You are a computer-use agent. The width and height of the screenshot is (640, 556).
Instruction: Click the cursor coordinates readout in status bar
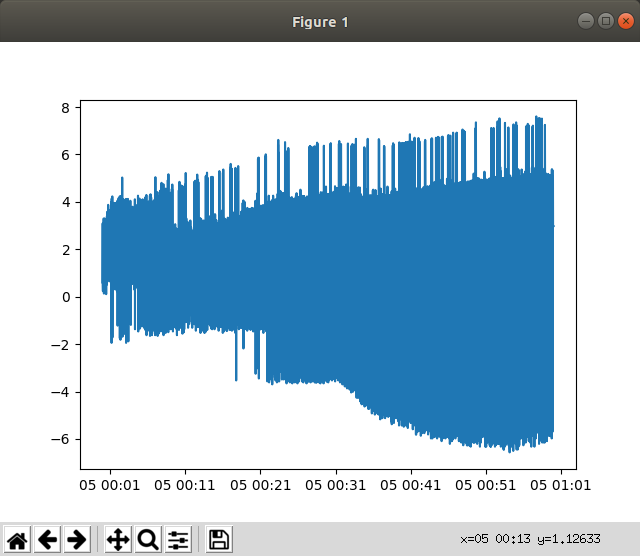click(531, 539)
